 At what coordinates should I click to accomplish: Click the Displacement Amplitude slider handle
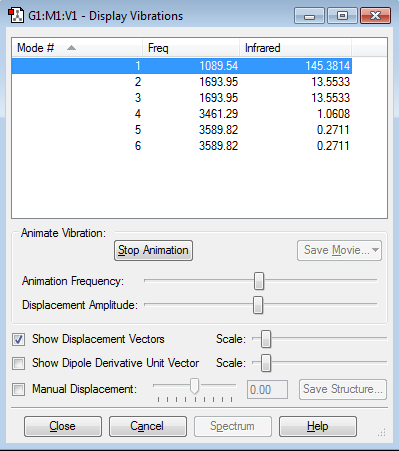258,305
